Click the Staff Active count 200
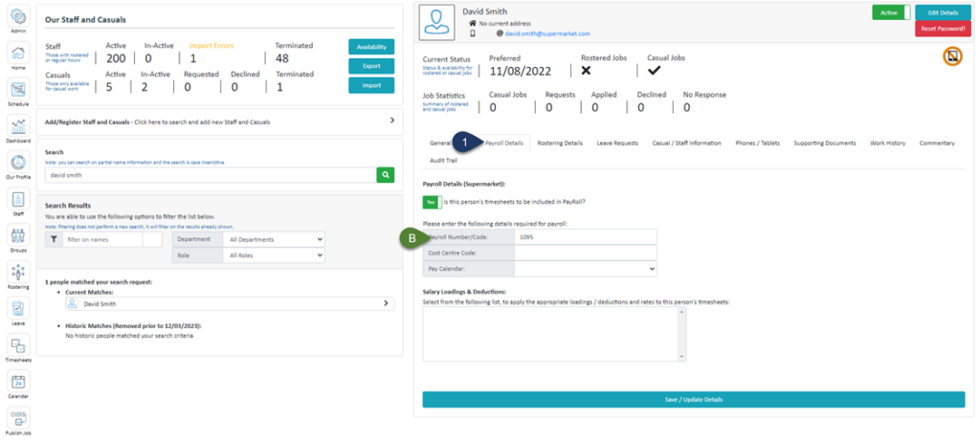 116,58
